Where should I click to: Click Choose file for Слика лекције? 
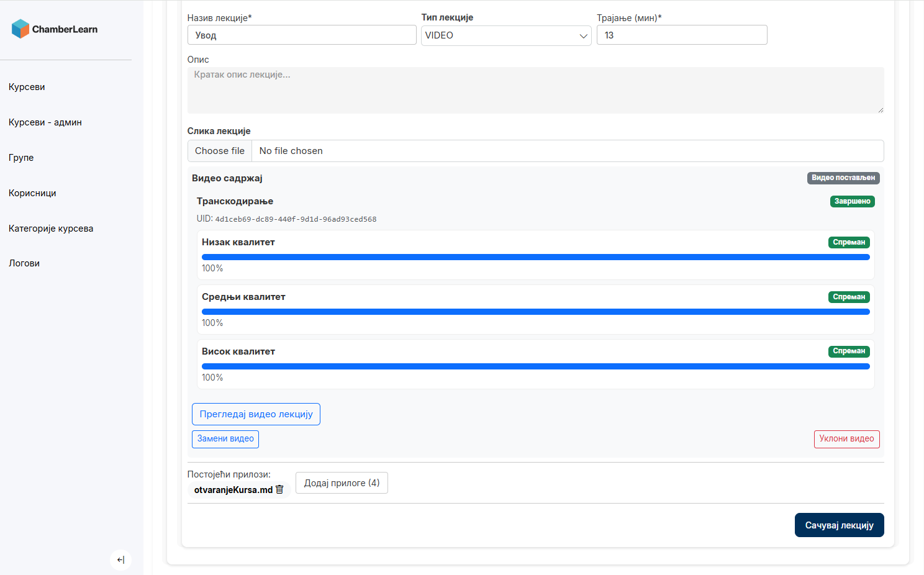[220, 151]
